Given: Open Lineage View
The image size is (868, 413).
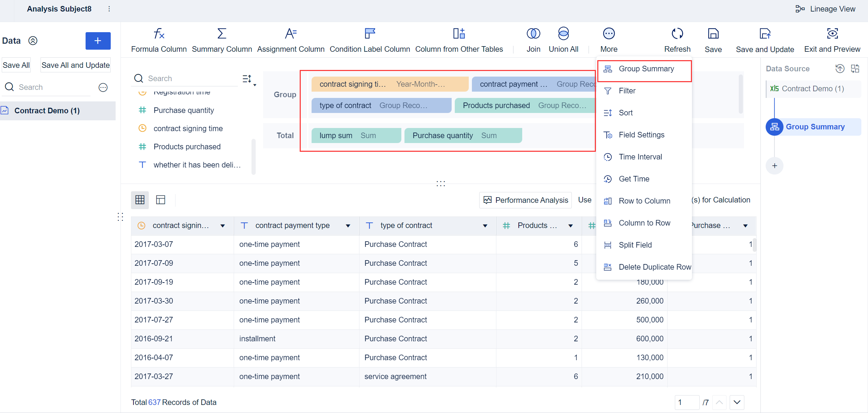Looking at the screenshot, I should pyautogui.click(x=826, y=9).
